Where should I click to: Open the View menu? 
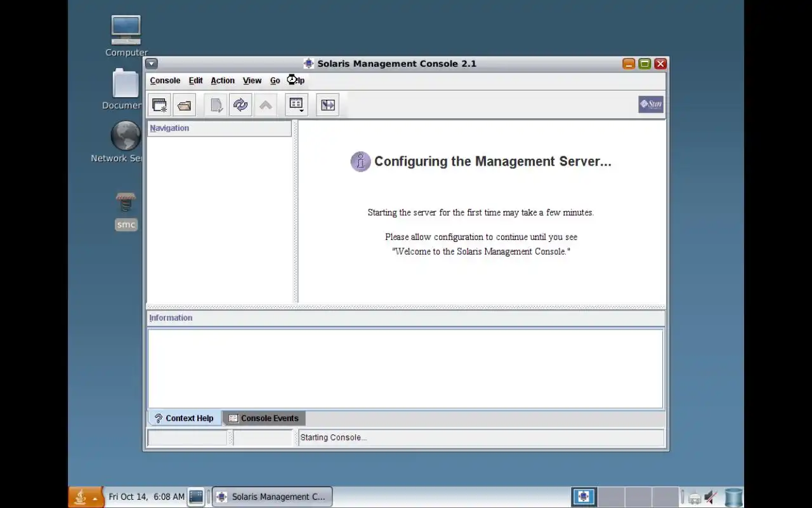point(252,81)
